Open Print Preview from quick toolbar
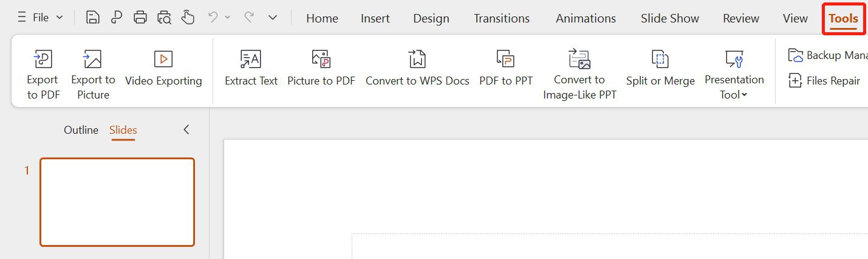Viewport: 868px width, 259px height. coord(164,18)
